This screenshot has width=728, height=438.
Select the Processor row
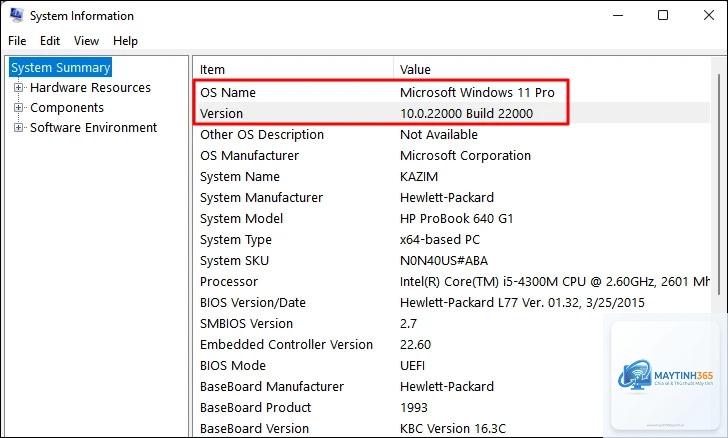tap(452, 281)
